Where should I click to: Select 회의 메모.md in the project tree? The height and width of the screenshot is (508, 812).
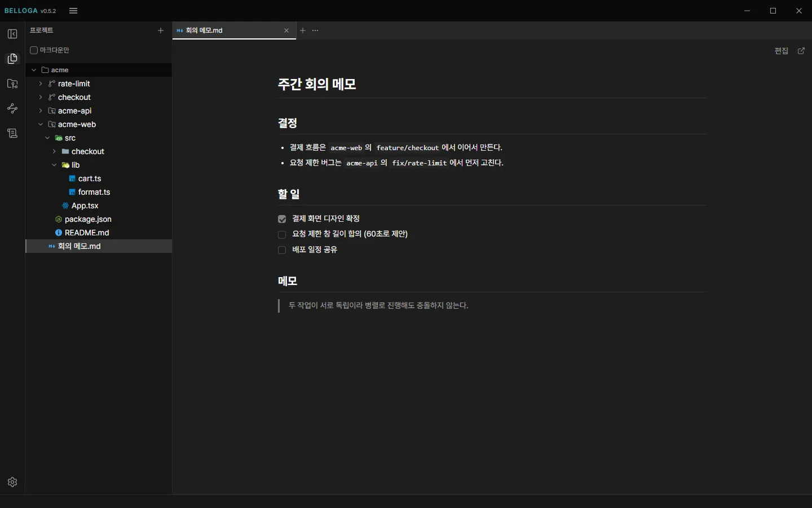coord(99,246)
